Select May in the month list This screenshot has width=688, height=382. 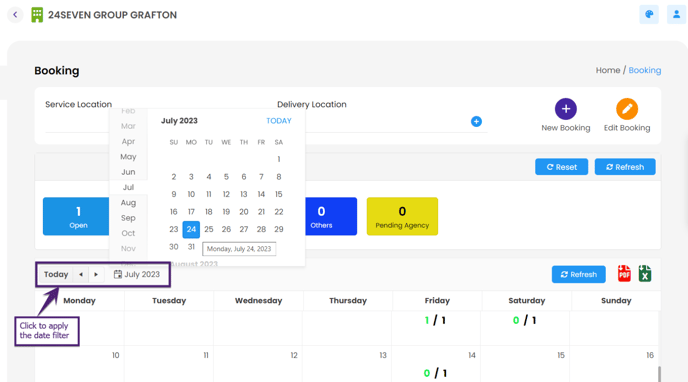[x=128, y=157]
